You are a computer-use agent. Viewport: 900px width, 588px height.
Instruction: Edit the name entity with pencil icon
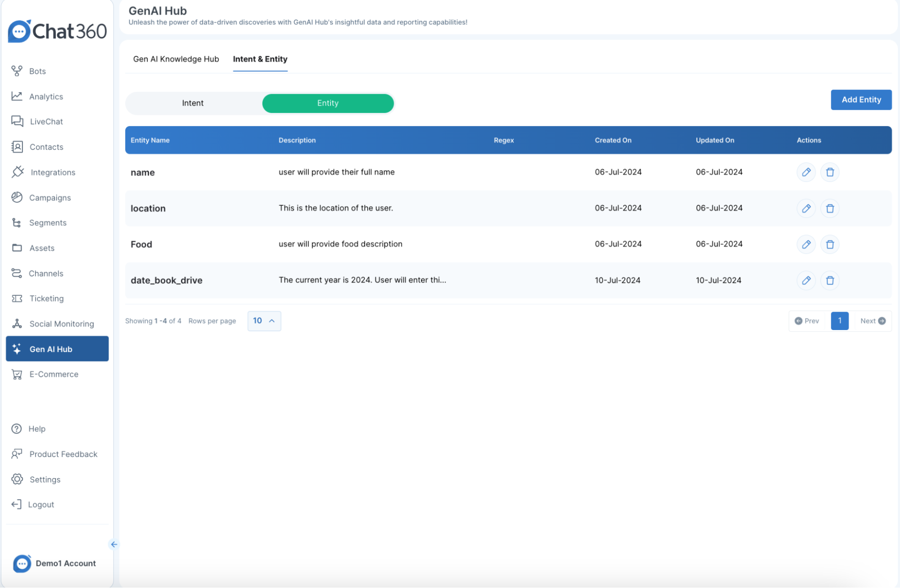[806, 172]
